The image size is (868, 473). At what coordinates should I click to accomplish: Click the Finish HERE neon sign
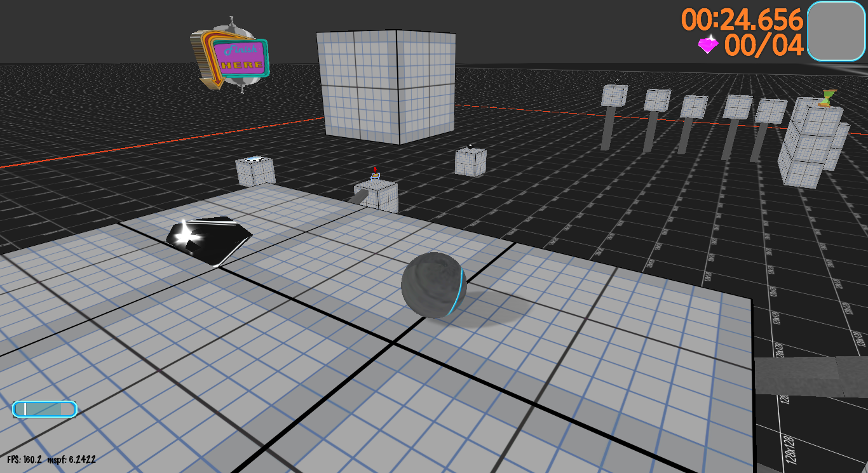[231, 54]
